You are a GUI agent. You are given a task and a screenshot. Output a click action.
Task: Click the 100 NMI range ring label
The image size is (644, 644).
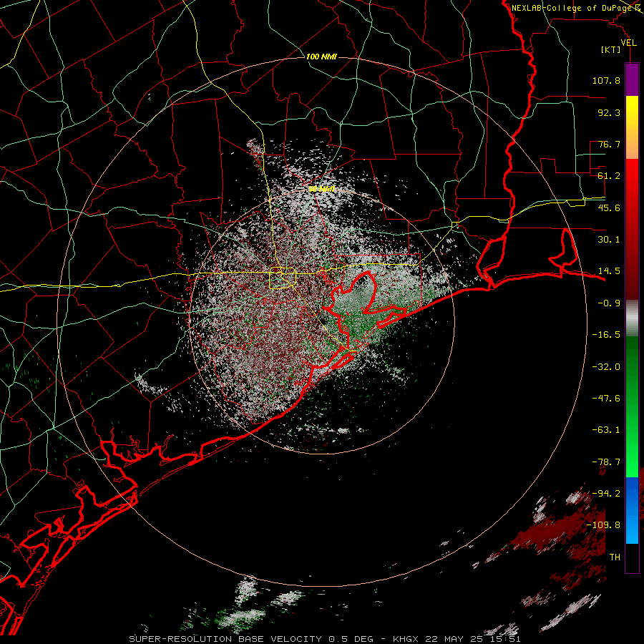point(321,57)
